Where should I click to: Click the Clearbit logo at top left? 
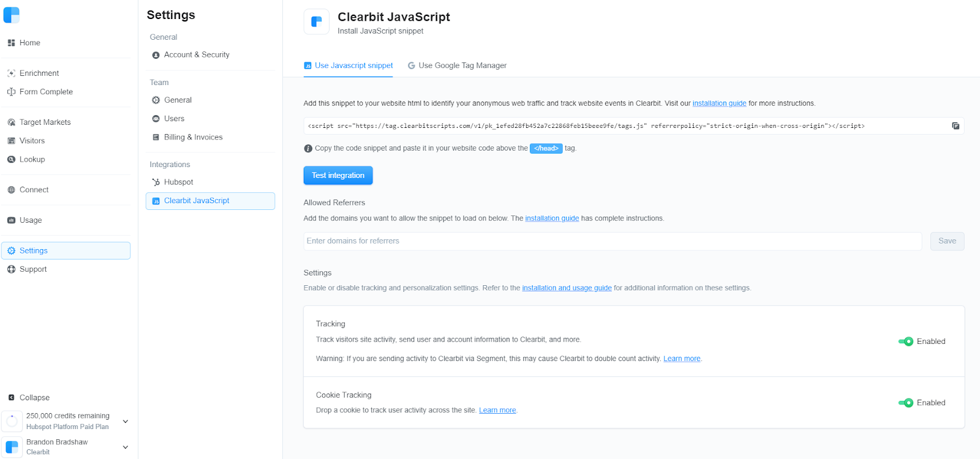(x=12, y=15)
